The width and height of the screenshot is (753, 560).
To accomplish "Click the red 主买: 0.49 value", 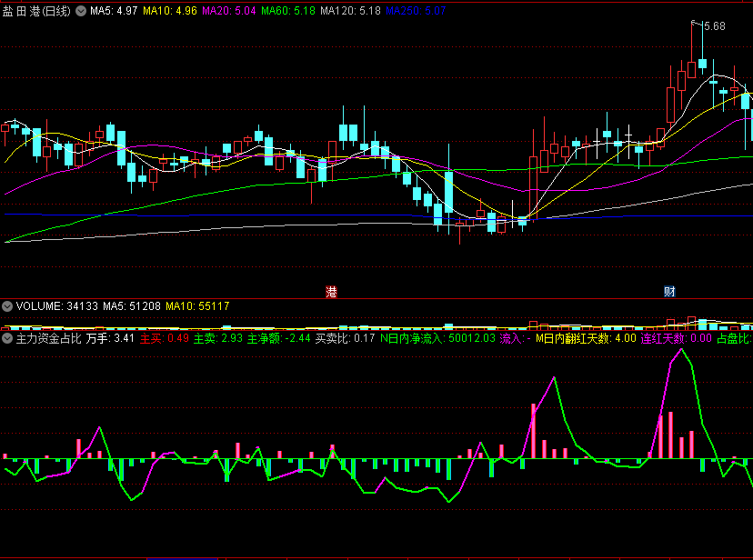I will tap(165, 338).
